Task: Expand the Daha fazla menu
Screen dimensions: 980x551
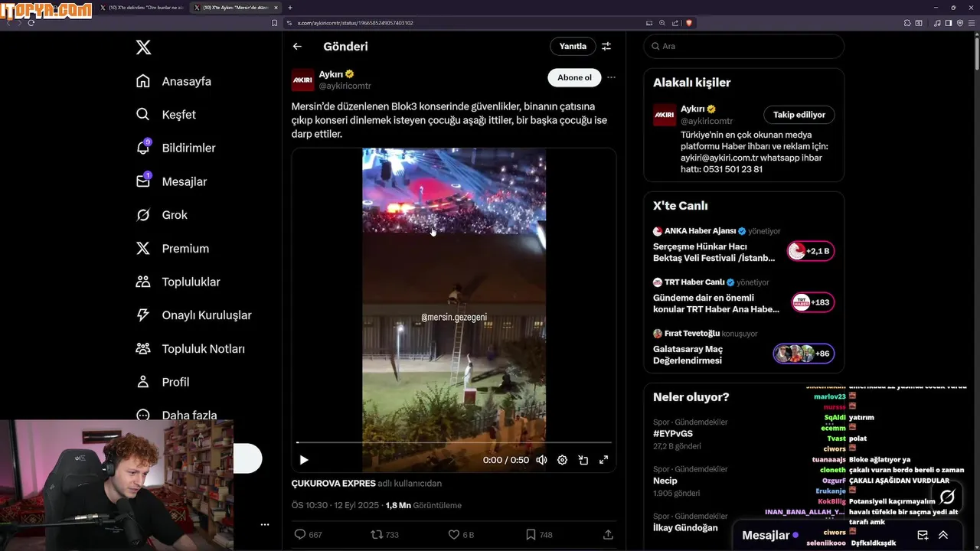Action: tap(176, 415)
